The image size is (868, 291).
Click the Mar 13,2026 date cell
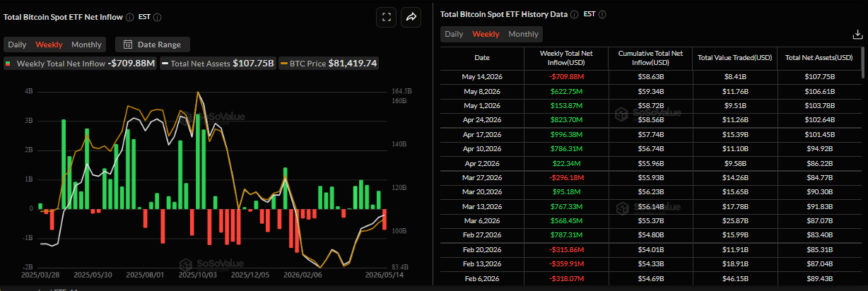[x=481, y=207]
